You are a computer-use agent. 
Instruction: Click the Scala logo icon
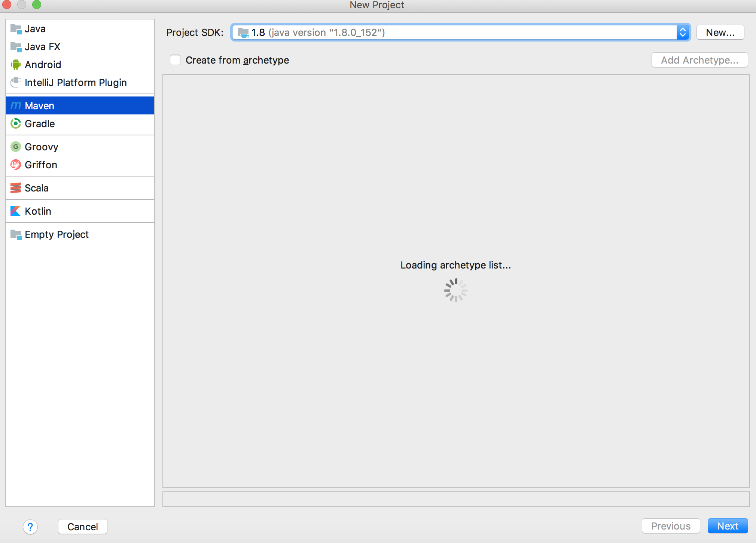click(x=16, y=188)
